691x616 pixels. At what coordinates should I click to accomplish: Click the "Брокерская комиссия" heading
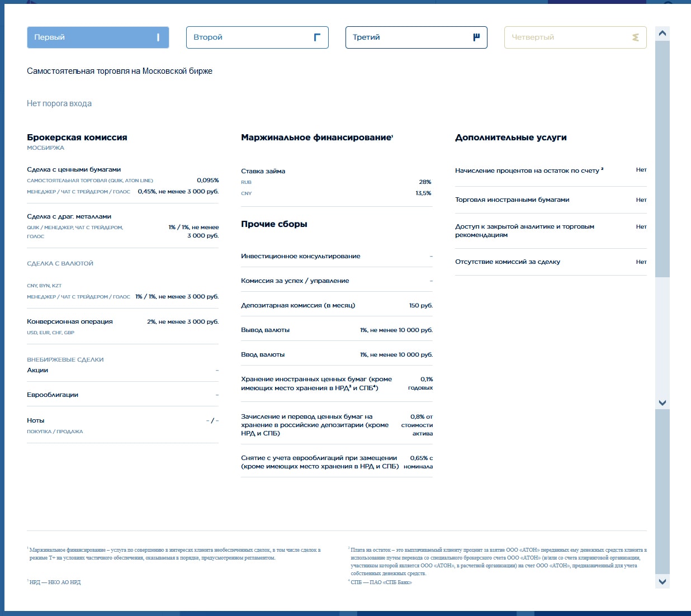pyautogui.click(x=77, y=138)
